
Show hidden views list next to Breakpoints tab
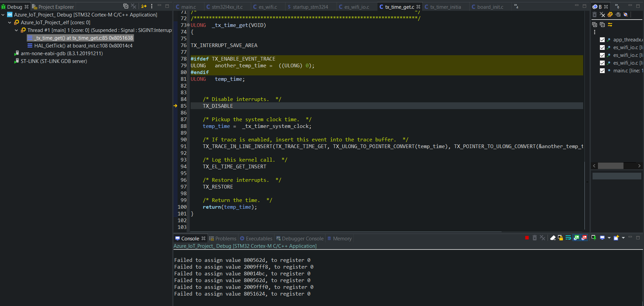tap(617, 6)
